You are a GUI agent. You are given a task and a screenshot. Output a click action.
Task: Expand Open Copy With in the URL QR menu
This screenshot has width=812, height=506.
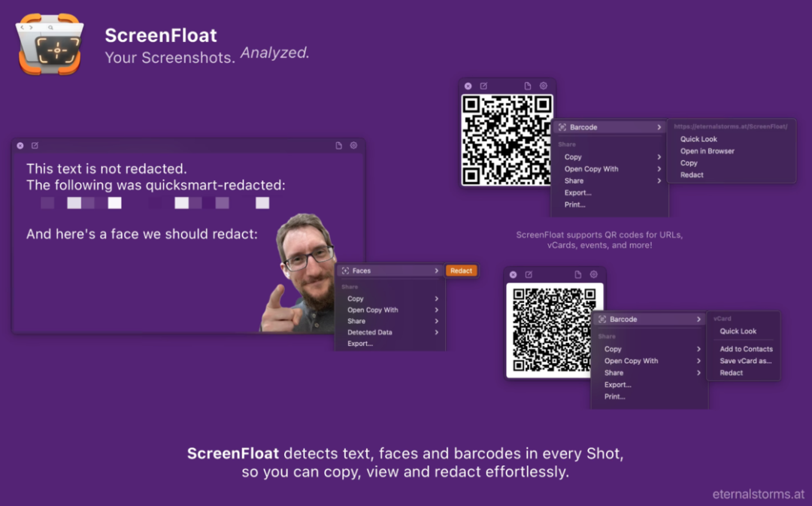[610, 169]
